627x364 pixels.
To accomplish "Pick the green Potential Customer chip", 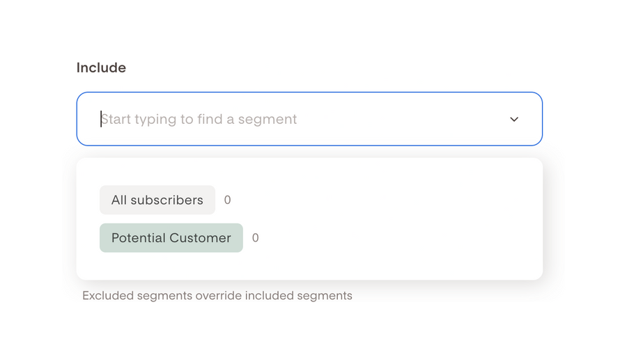I will (171, 238).
